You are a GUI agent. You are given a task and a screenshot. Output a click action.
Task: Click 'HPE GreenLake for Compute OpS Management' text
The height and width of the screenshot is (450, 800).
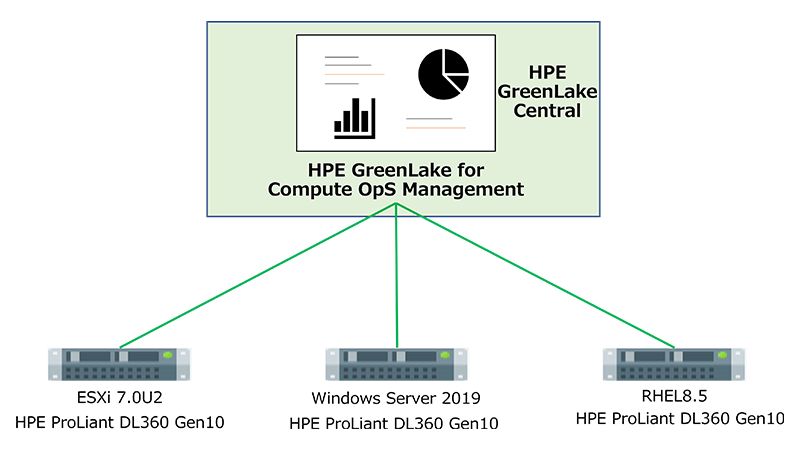point(396,180)
